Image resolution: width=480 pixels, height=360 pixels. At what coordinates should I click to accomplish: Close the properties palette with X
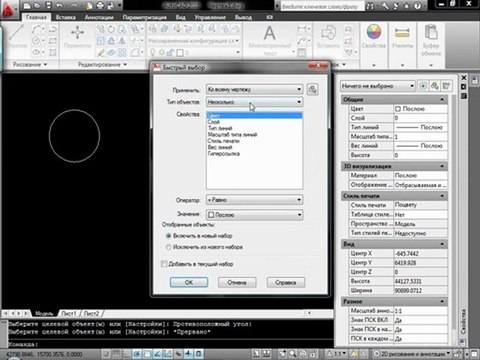pyautogui.click(x=464, y=78)
